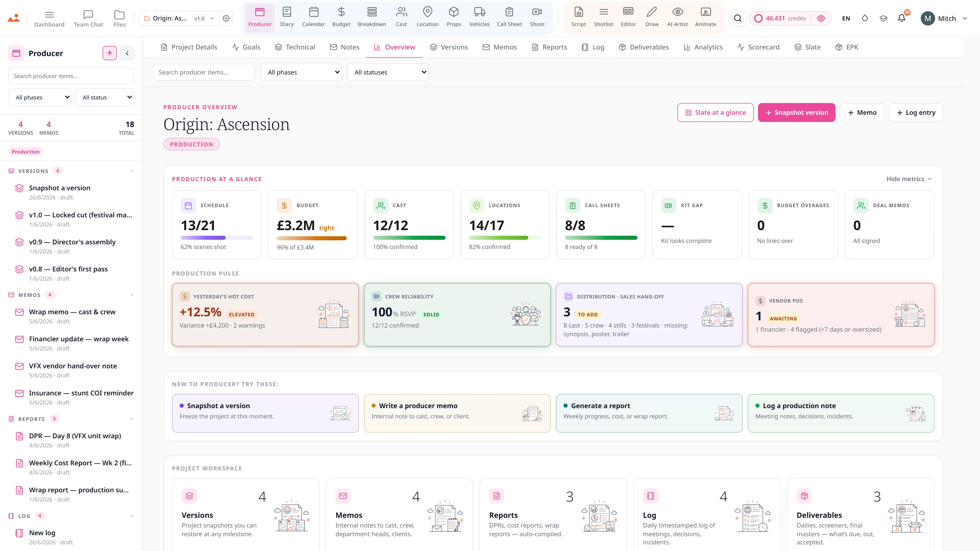
Task: Open sidebar All status dropdown
Action: coord(105,97)
